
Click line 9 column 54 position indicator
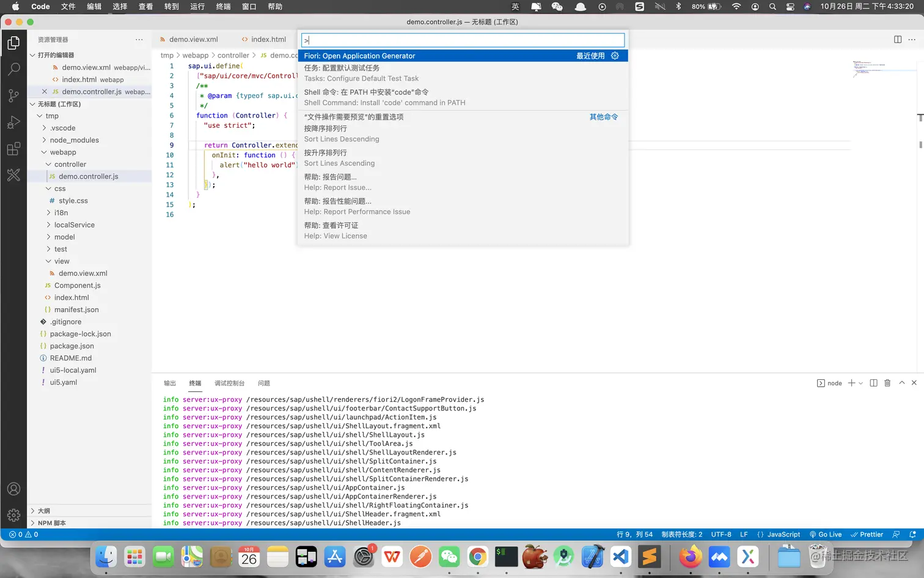[634, 535]
